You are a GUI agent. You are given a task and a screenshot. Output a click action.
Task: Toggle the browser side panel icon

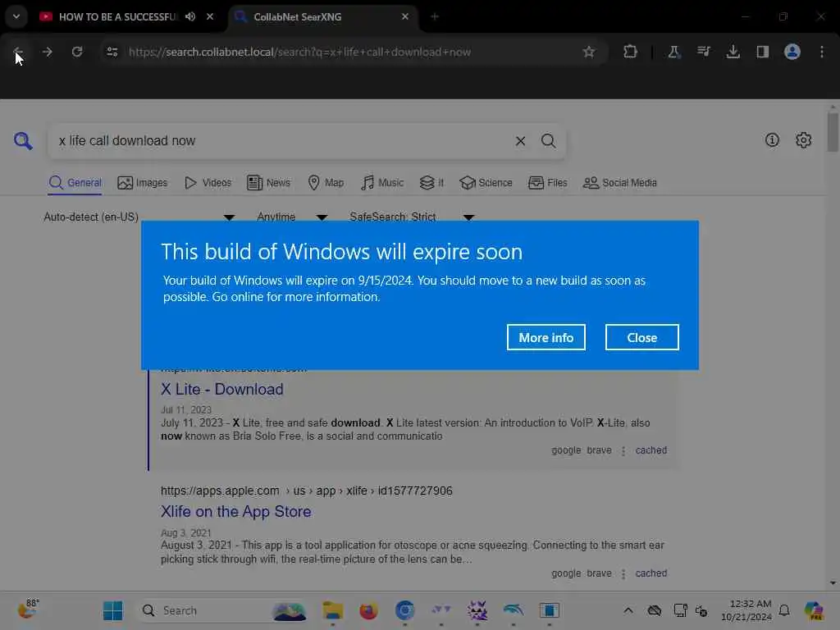click(762, 52)
